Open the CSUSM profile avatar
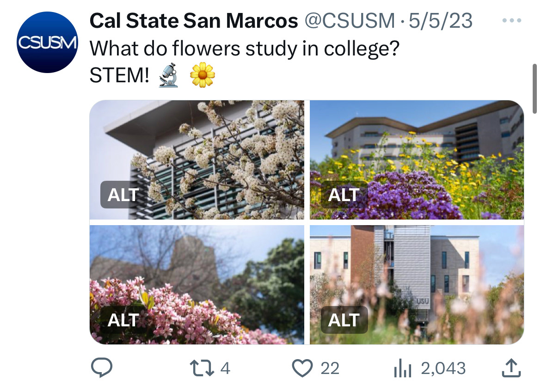 pos(47,43)
